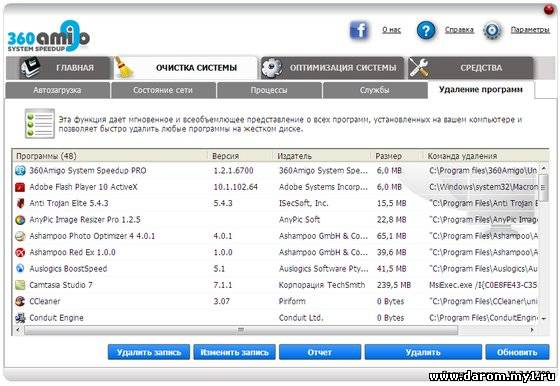This screenshot has width=560, height=386.
Task: Select Adobe Flash Player 10 ActiveX icon
Action: pyautogui.click(x=20, y=187)
